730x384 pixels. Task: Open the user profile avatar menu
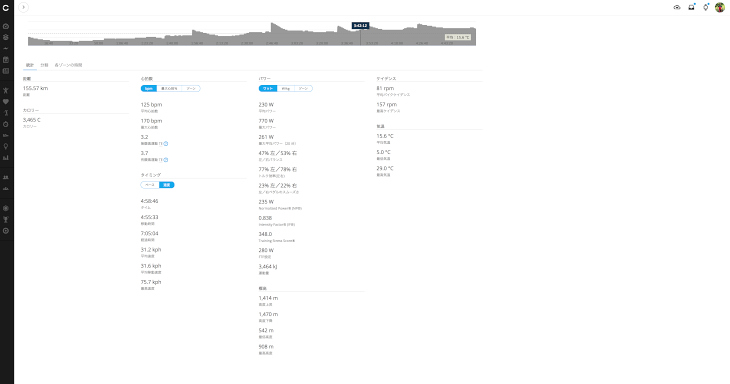[720, 7]
